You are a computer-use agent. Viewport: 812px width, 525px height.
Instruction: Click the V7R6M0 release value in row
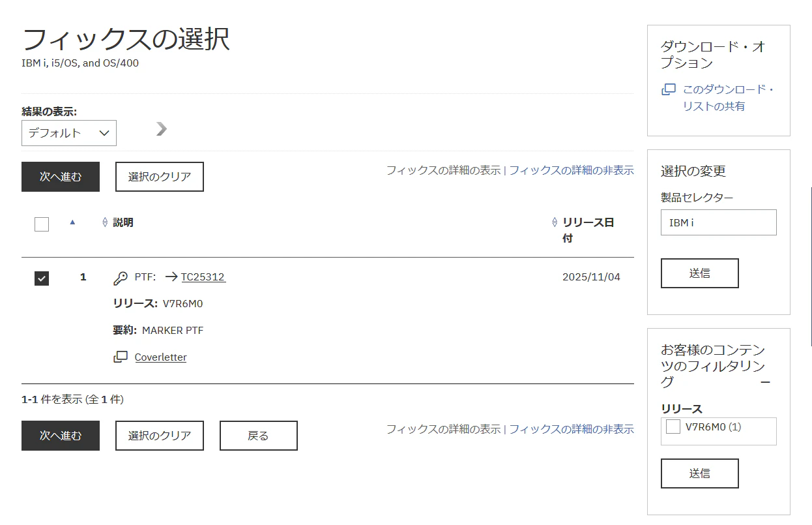point(183,304)
